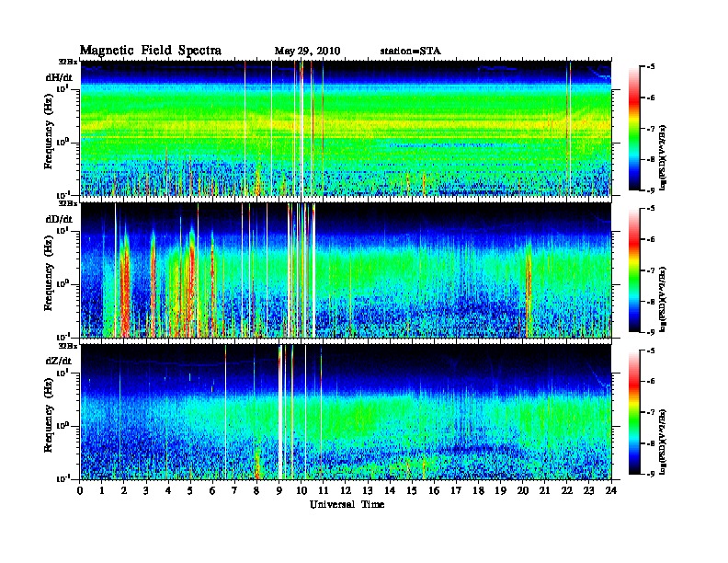Click hour tick label "10" on time axis
The height and width of the screenshot is (563, 728).
301,490
